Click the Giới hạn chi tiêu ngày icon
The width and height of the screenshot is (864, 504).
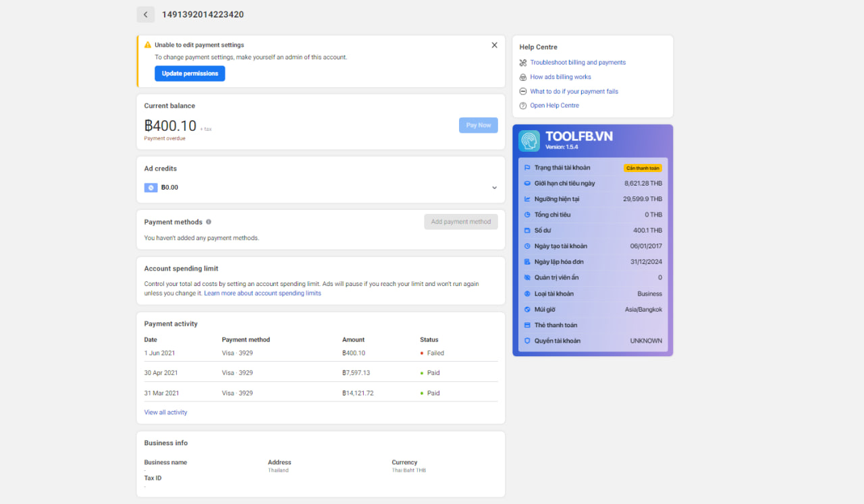click(x=527, y=184)
